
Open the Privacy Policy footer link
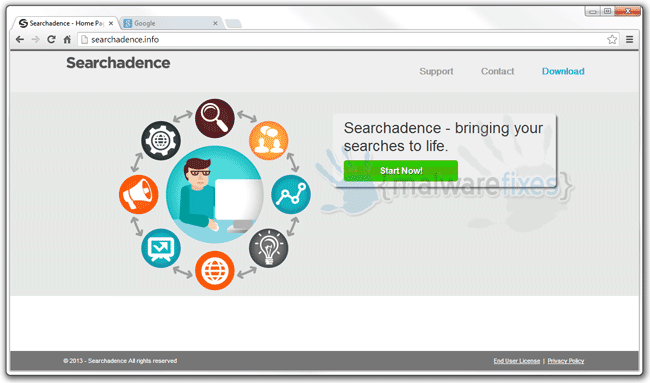pyautogui.click(x=566, y=361)
